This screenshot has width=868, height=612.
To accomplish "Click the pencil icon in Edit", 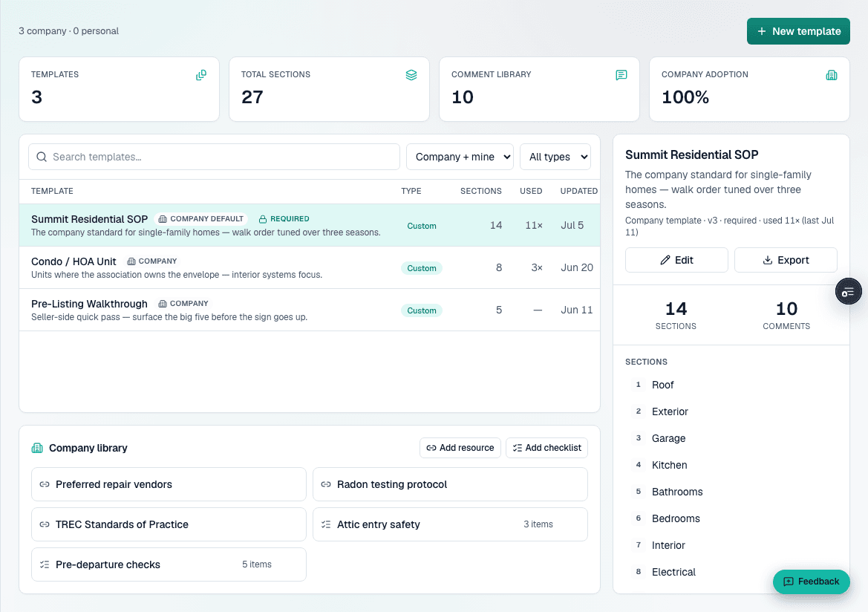I will coord(665,260).
